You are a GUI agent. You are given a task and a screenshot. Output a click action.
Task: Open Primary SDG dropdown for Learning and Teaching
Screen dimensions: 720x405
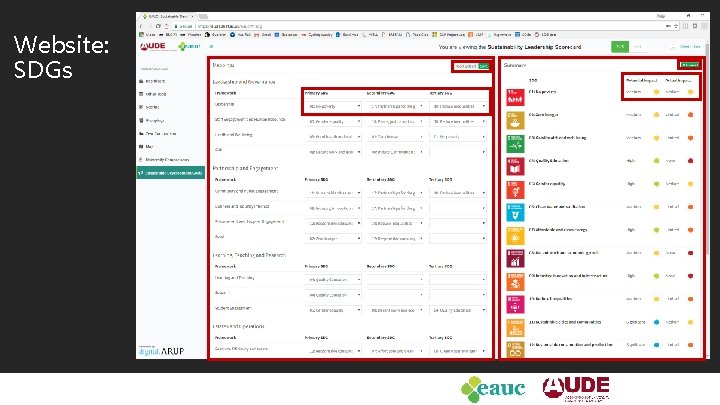click(x=333, y=280)
